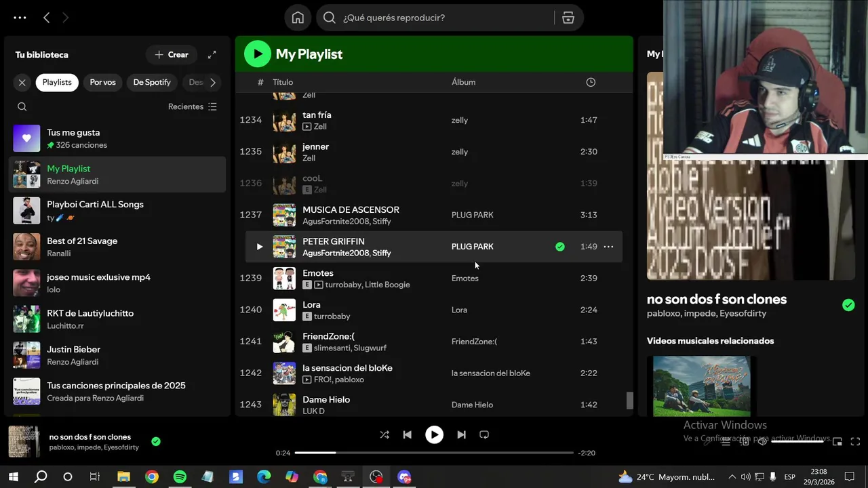Select the FriendZone:( track title
Screen dimensions: 868x488
click(x=328, y=336)
